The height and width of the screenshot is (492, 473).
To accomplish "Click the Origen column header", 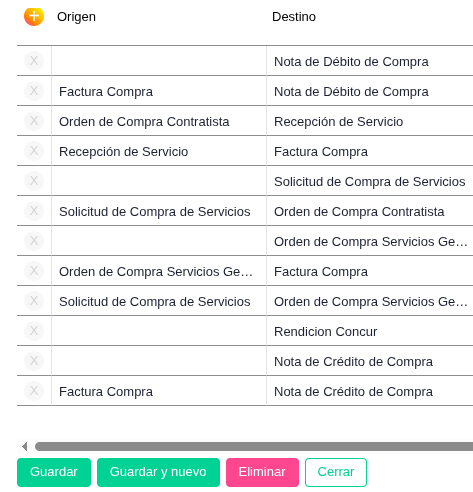I will tap(76, 17).
